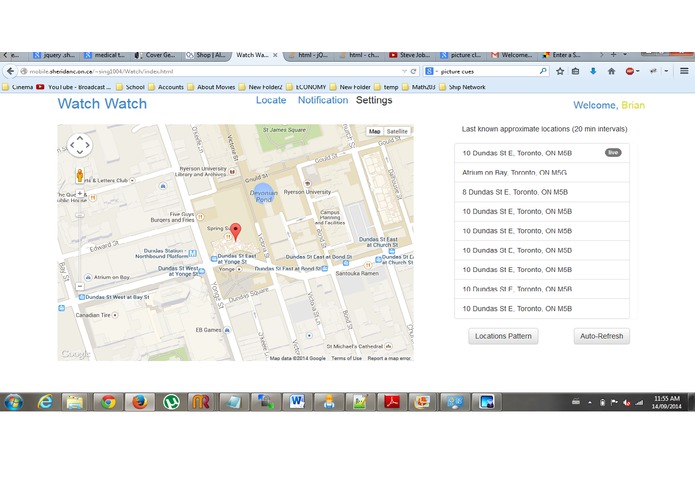695x494 pixels.
Task: Switch to the Cover Ge... tab
Action: 156,55
